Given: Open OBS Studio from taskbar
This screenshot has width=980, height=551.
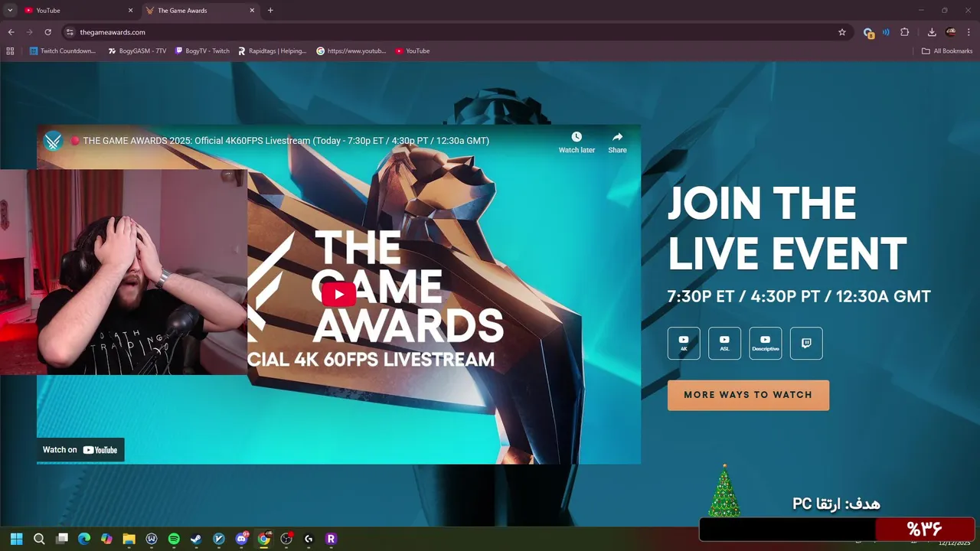Looking at the screenshot, I should 286,539.
